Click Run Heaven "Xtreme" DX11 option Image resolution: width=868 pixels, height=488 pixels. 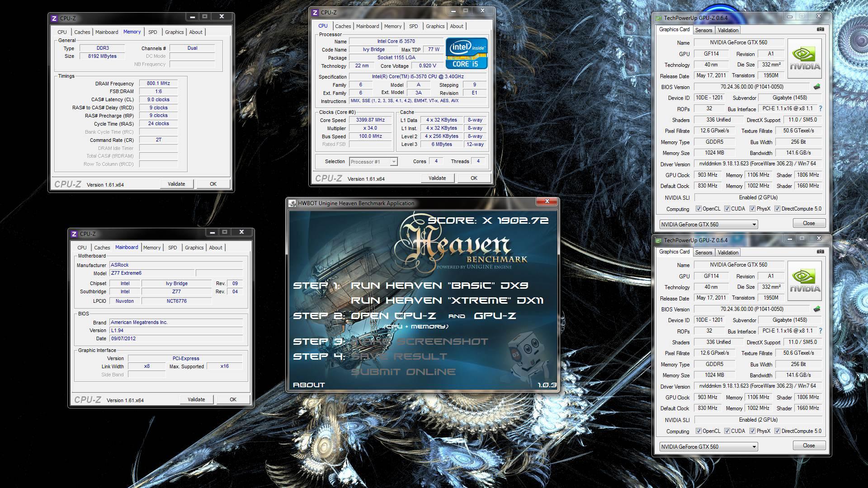(x=447, y=300)
